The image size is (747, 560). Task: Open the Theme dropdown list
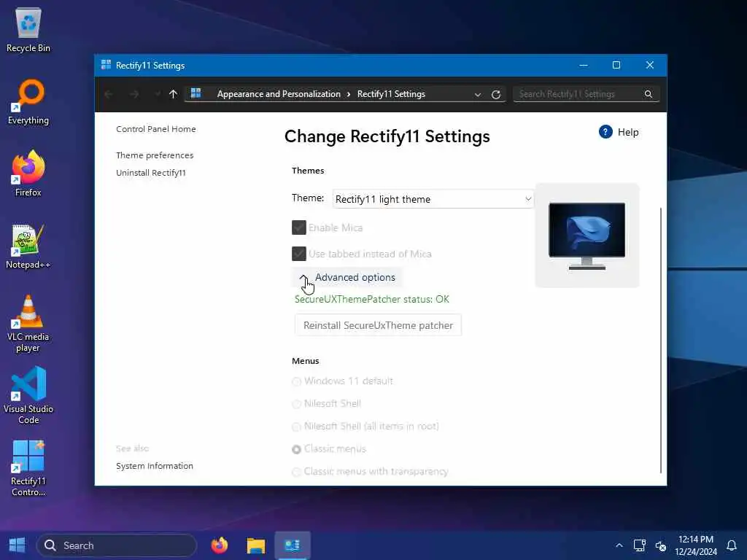433,199
